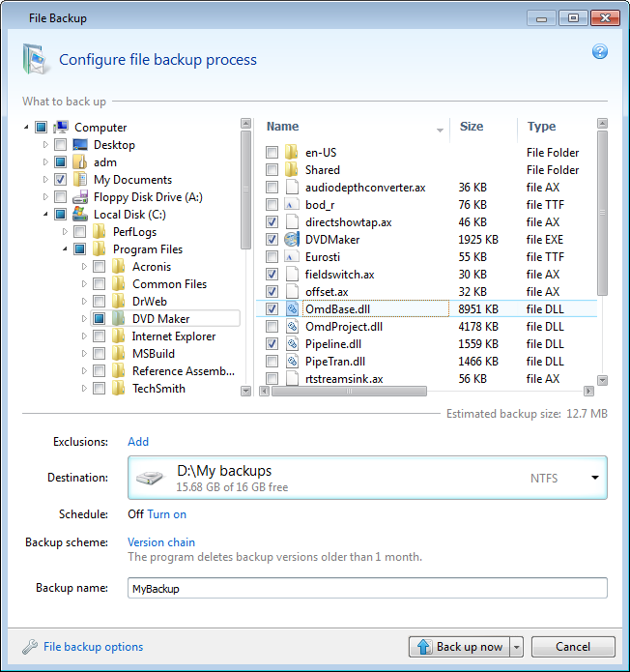Click the file list horizontal scrollbar thumb
Image resolution: width=630 pixels, height=672 pixels.
tap(349, 391)
